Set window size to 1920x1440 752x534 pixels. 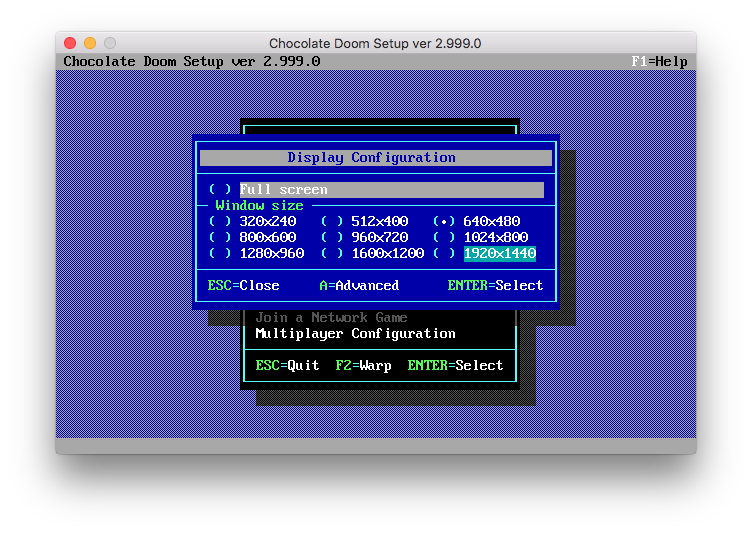pos(484,253)
